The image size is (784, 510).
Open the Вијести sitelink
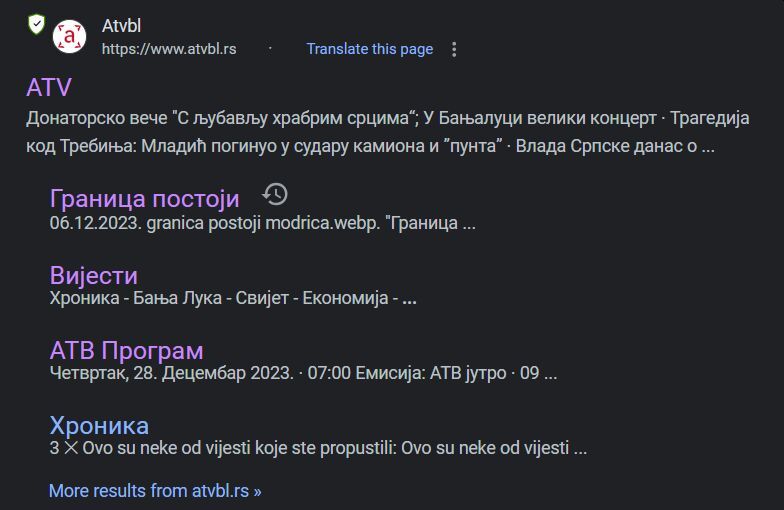click(x=94, y=275)
